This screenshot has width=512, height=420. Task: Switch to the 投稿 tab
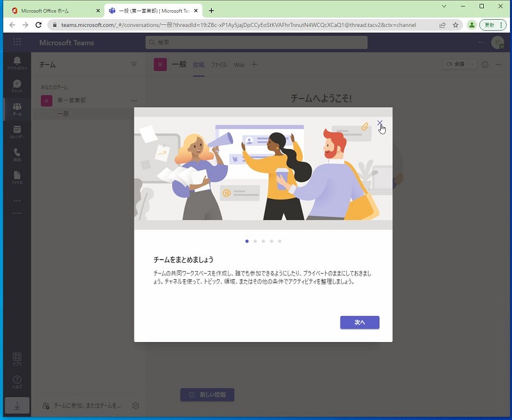point(198,65)
